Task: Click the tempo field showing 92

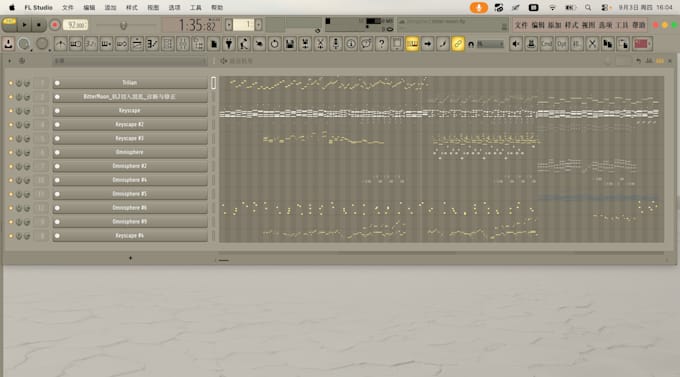Action: tap(75, 25)
